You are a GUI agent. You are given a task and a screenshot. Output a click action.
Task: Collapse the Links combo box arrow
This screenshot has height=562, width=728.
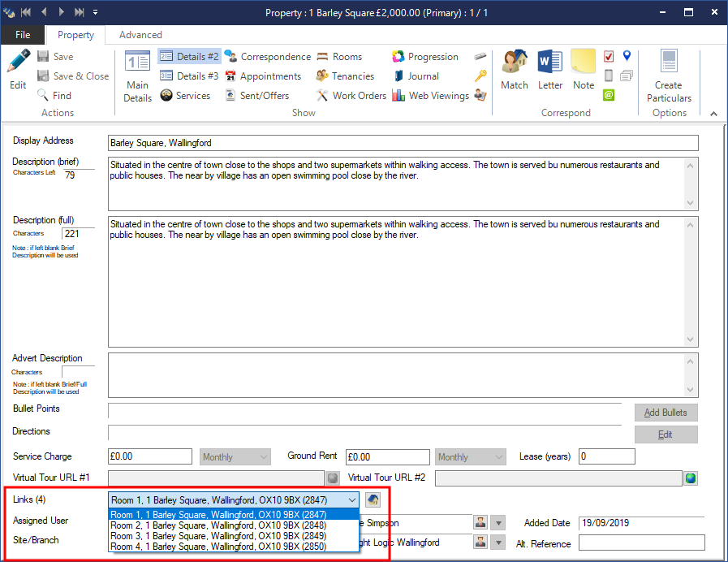[352, 500]
